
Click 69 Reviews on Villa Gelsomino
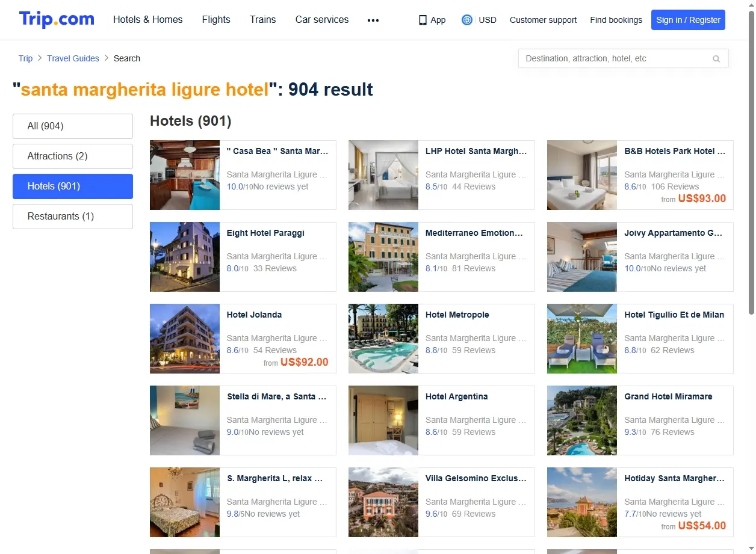(x=474, y=514)
